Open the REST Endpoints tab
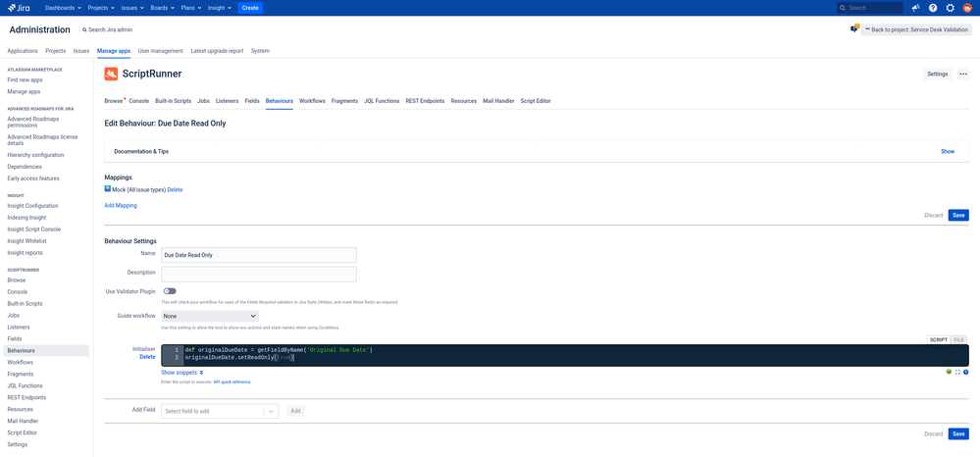The width and height of the screenshot is (980, 457). pyautogui.click(x=425, y=101)
